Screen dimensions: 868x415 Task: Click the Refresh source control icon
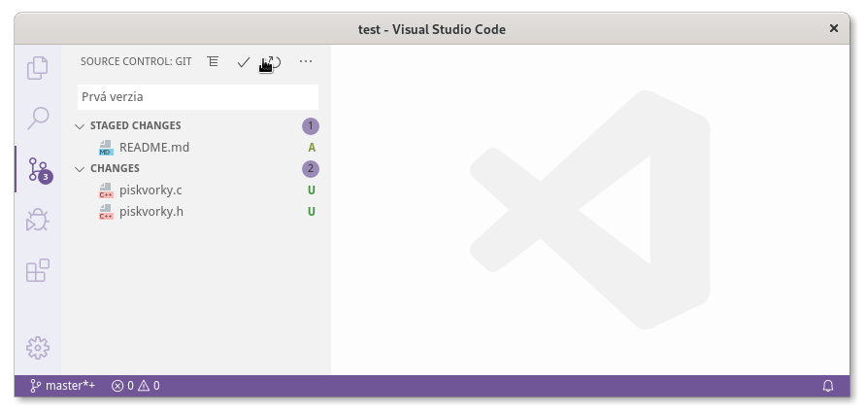tap(275, 62)
